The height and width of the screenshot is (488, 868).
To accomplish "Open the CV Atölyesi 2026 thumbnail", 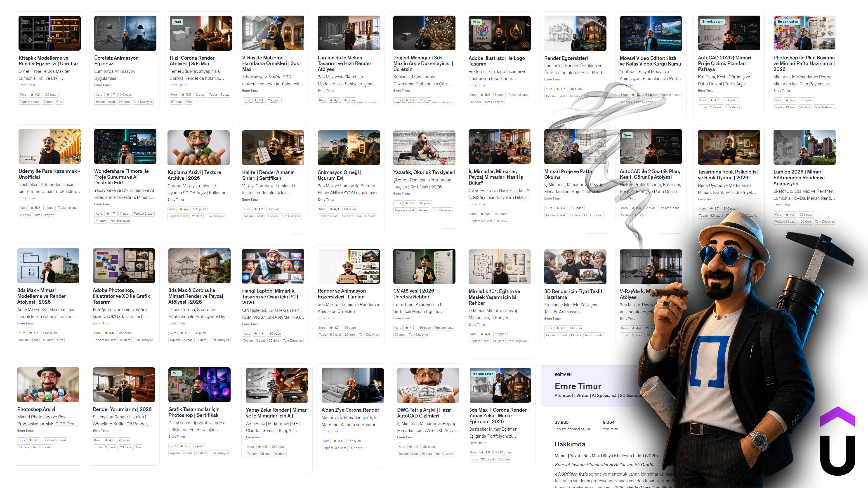I will tap(424, 266).
